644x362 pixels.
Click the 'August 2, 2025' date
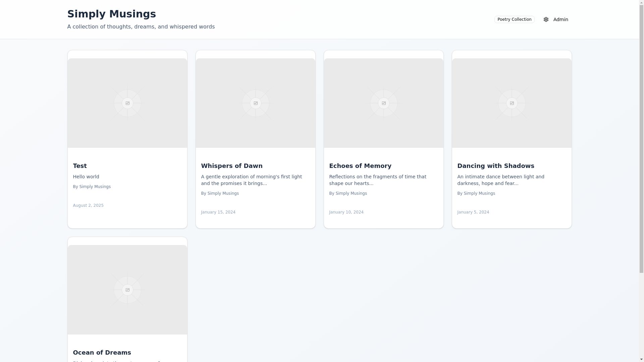click(88, 205)
